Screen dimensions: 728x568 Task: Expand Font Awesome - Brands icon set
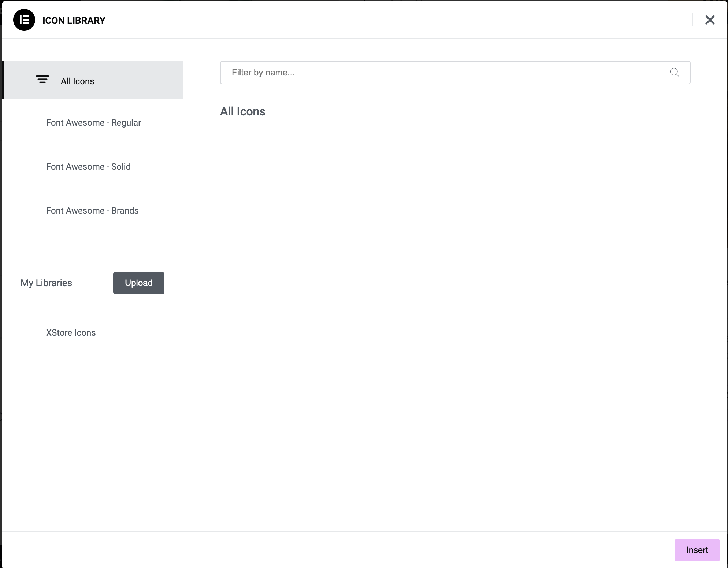(92, 210)
